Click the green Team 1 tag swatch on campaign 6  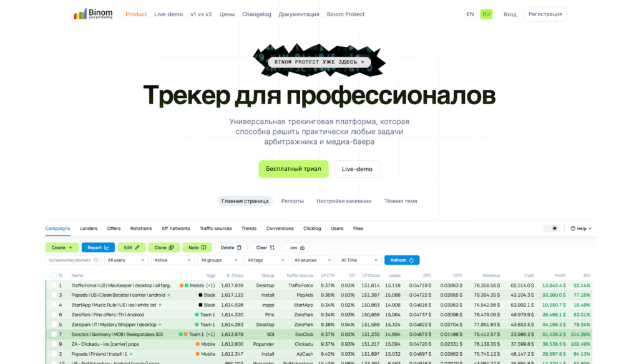coord(197,315)
